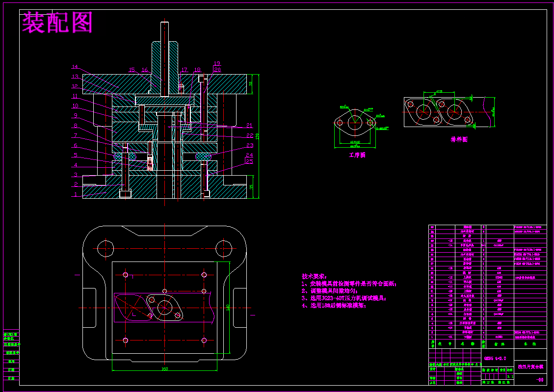The image size is (554, 392).
Task: Click the '法兰片复合模' drawing name in title block
Action: pos(530,367)
